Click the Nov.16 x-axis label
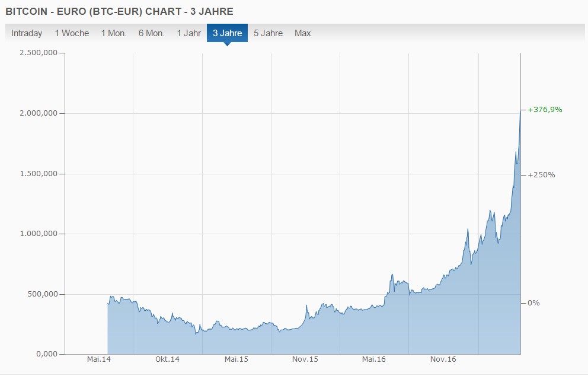Viewport: 588px width, 376px height. click(443, 359)
